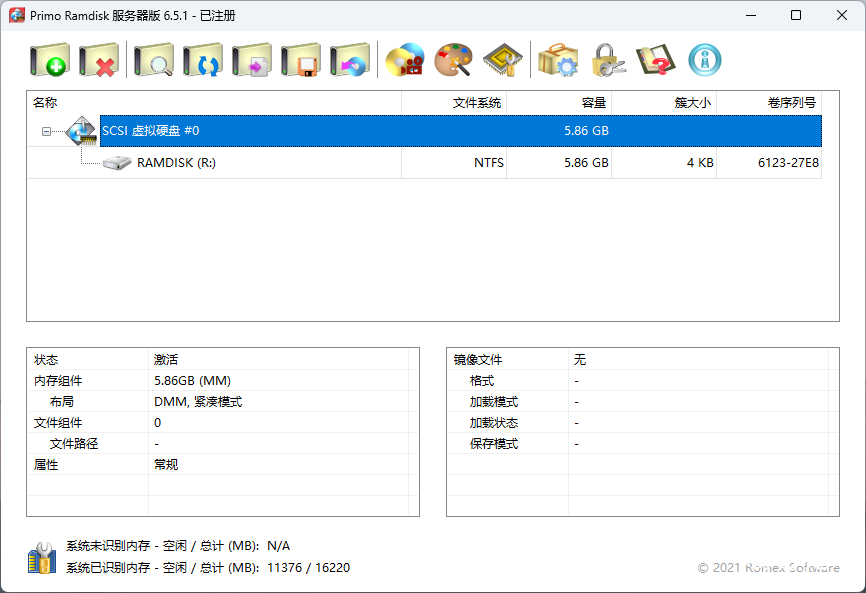
Task: Open the About info icon
Action: point(705,60)
